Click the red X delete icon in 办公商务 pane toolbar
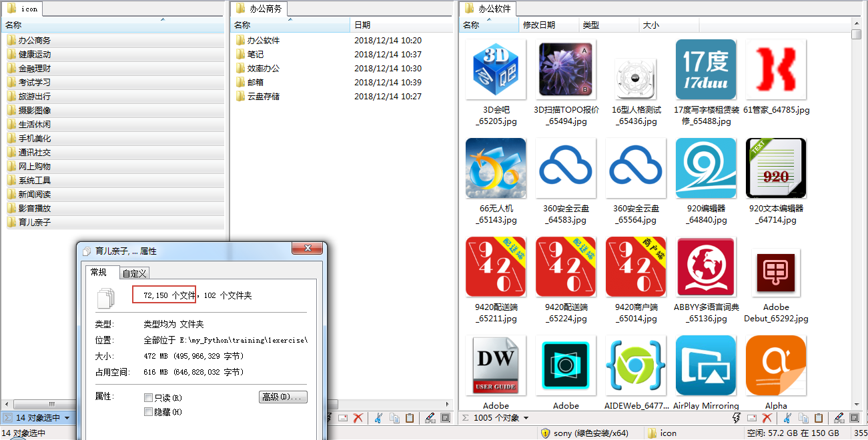Viewport: 868px width, 440px height. 358,418
